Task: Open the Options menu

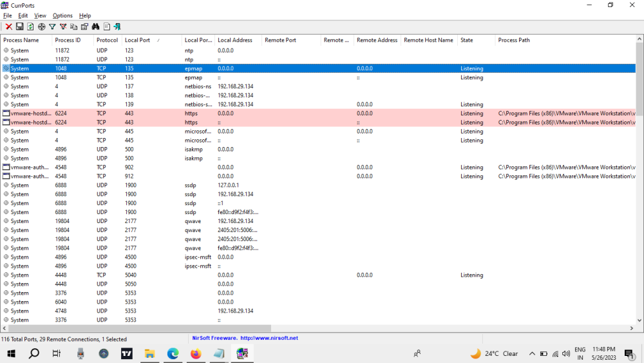Action: 62,15
